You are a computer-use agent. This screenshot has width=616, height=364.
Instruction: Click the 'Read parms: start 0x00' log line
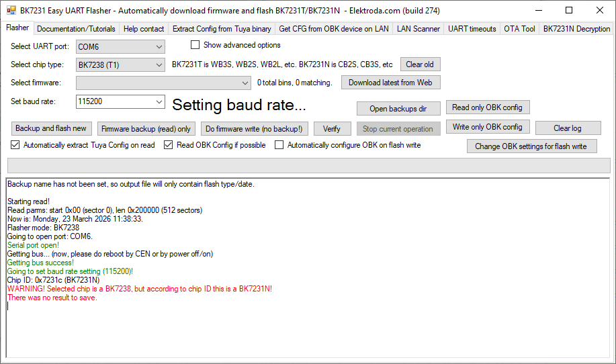[105, 210]
